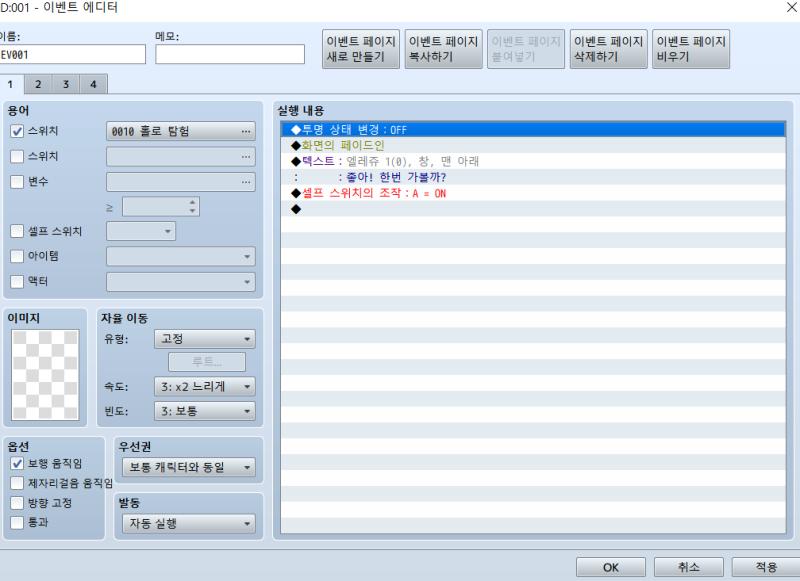The height and width of the screenshot is (581, 800).
Task: Select the 화면의 페이드인 command line
Action: point(533,145)
